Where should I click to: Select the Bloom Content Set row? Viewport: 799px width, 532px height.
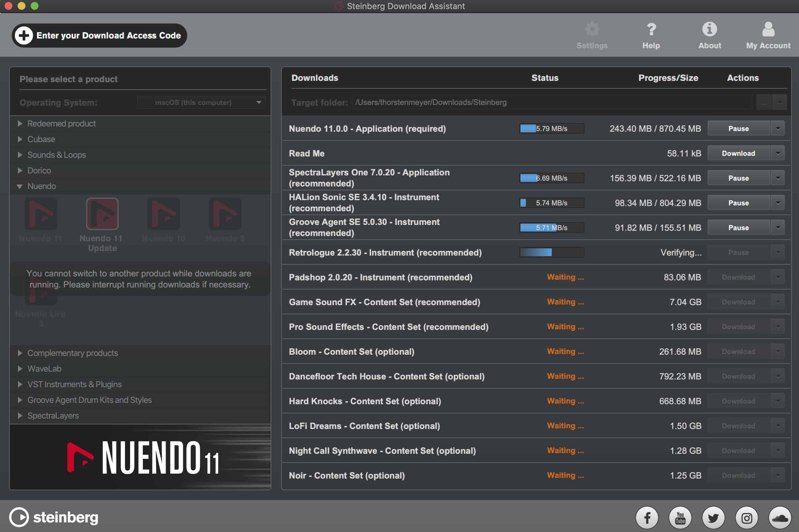536,351
